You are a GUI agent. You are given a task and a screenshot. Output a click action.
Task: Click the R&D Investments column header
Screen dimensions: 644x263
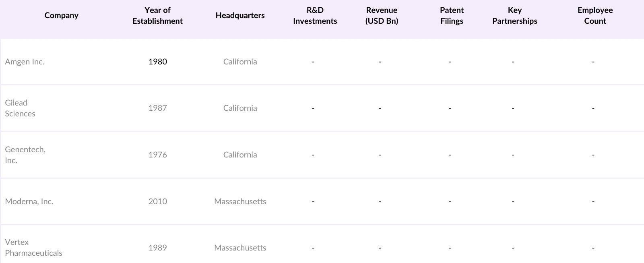(315, 15)
